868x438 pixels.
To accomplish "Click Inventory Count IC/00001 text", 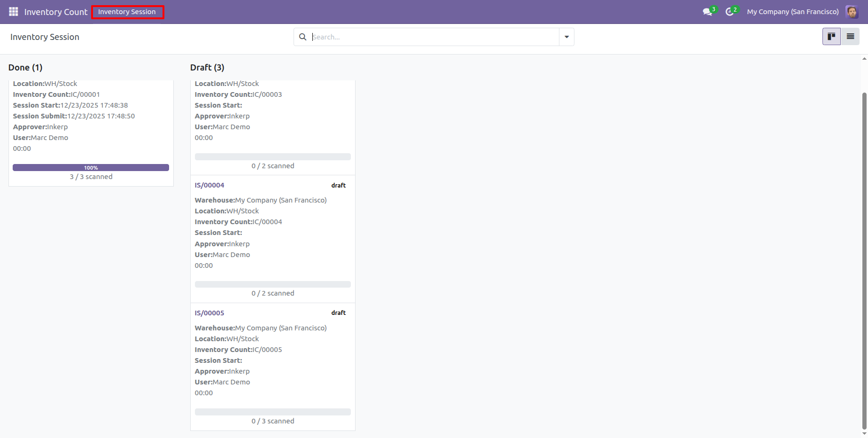I will tap(56, 94).
